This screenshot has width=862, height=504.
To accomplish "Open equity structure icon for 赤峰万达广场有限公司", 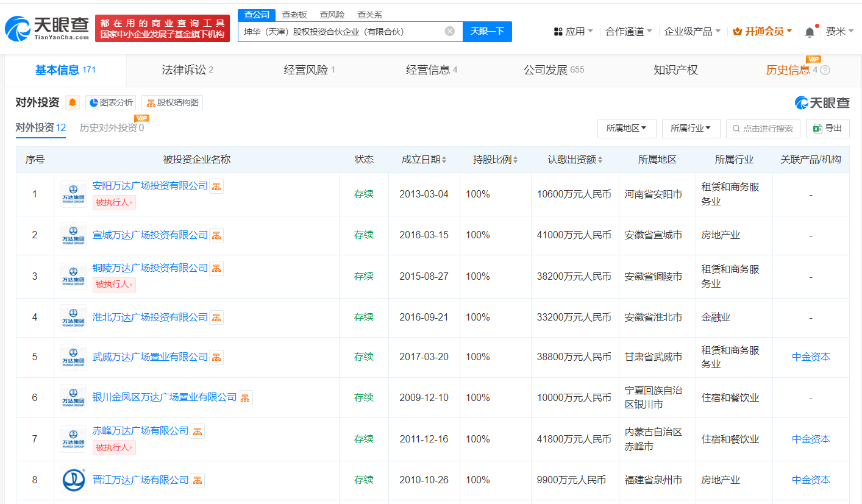I will point(198,431).
